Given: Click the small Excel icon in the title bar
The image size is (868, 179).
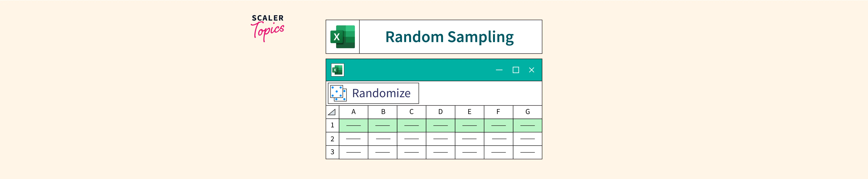Looking at the screenshot, I should (337, 70).
